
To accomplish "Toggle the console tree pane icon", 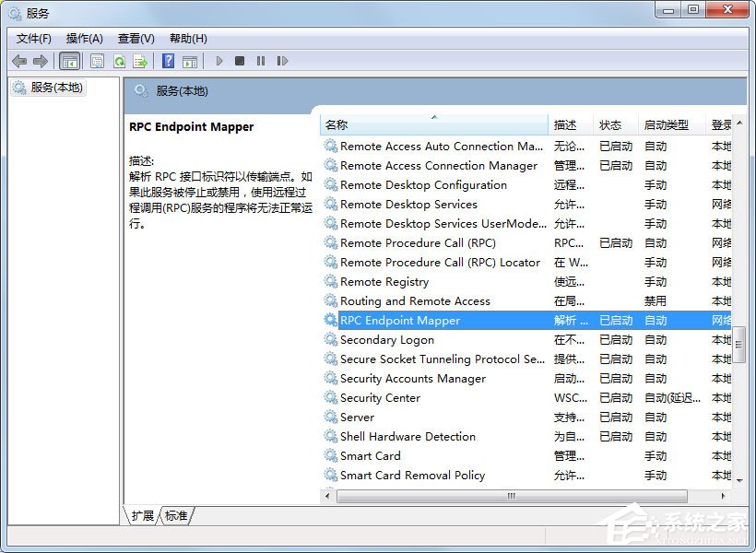I will pyautogui.click(x=69, y=61).
